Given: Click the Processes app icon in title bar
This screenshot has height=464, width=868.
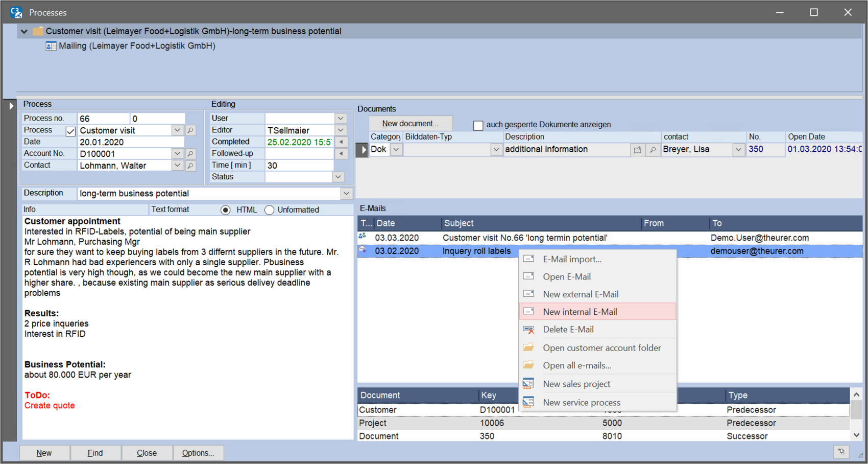Looking at the screenshot, I should 16,12.
